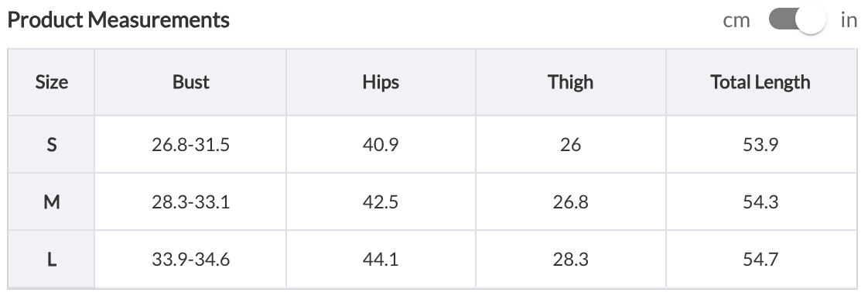
Task: Click the Product Measurements heading
Action: (x=118, y=20)
